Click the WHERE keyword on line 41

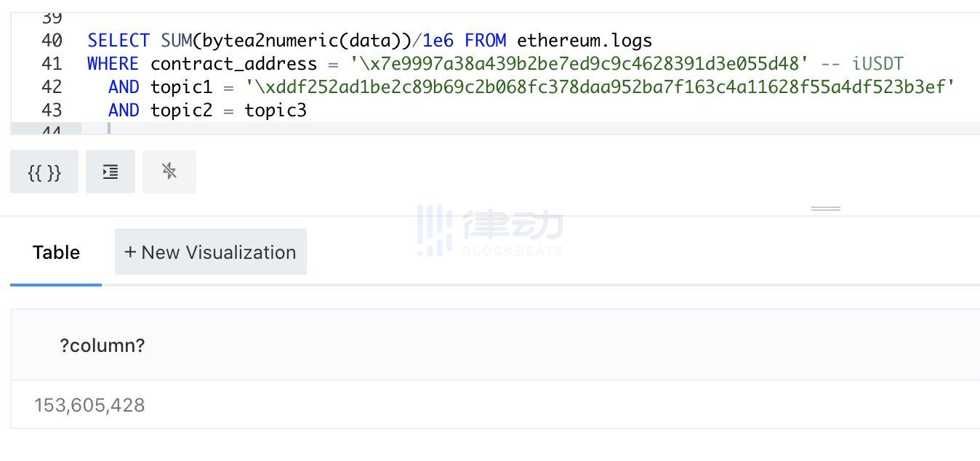click(113, 63)
